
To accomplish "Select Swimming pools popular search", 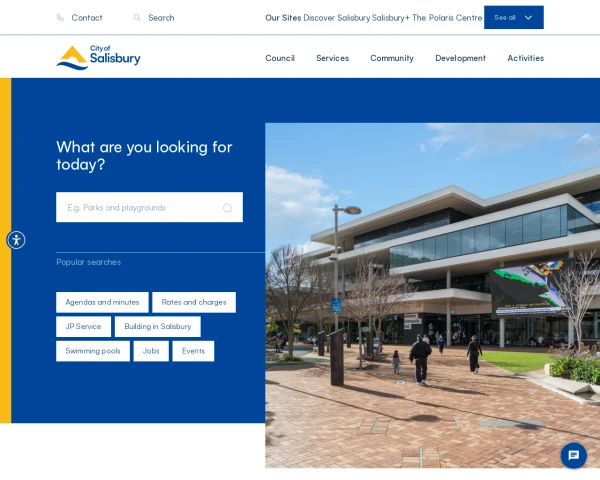I will 93,351.
